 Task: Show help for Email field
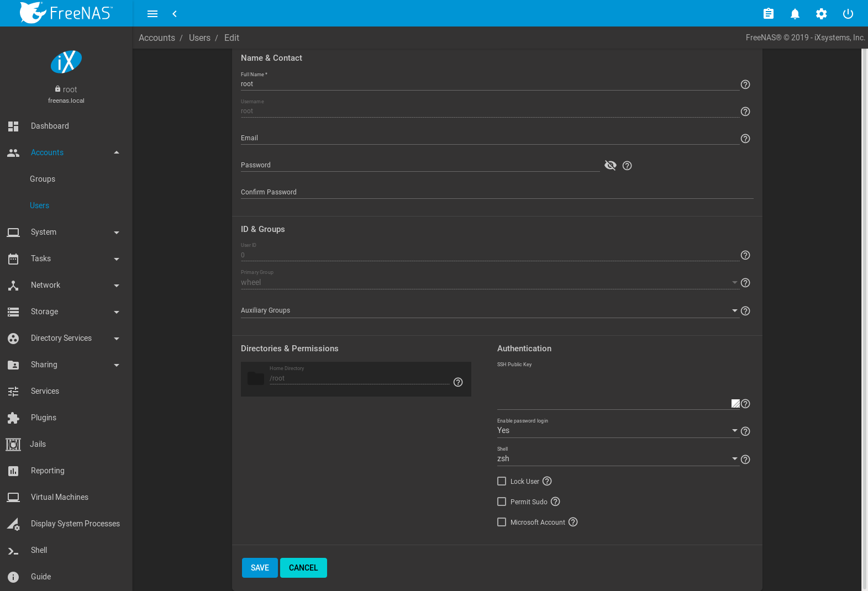(x=745, y=139)
